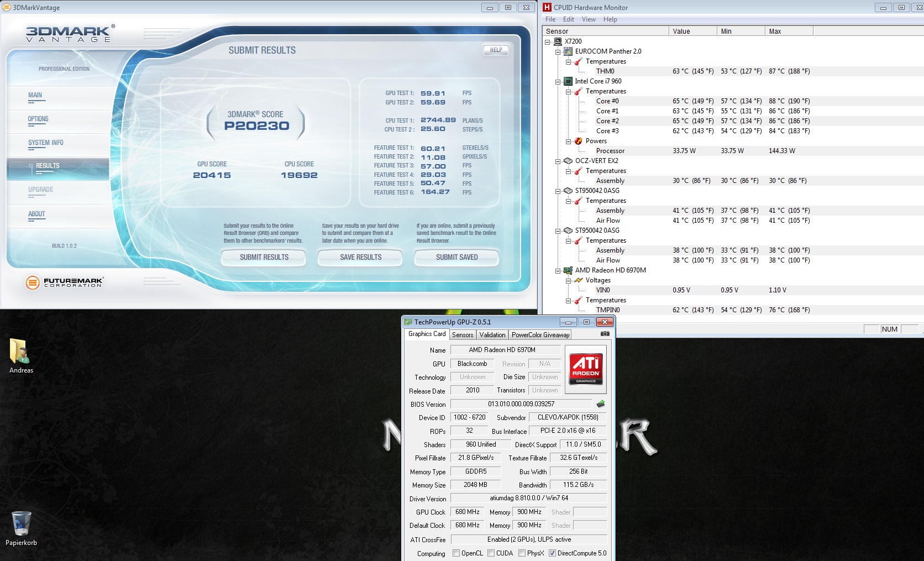Image resolution: width=924 pixels, height=561 pixels.
Task: Collapse the first ST950042 0ASG node
Action: click(x=558, y=191)
